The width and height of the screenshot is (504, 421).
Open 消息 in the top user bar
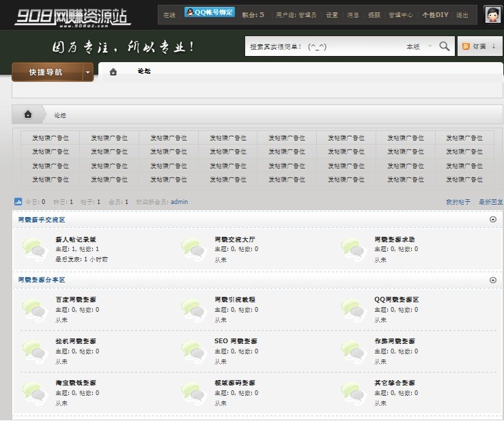353,15
